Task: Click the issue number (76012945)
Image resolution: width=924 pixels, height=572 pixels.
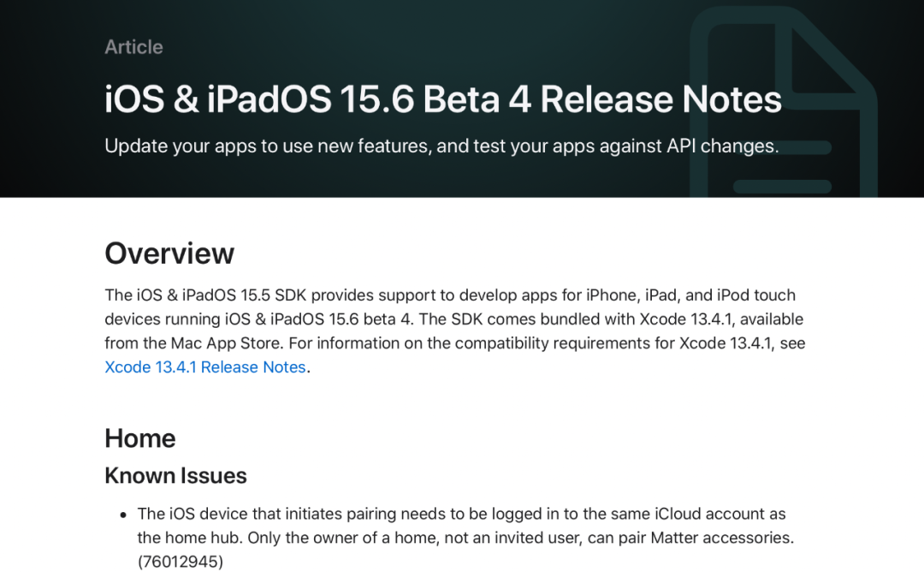Action: coord(180,562)
